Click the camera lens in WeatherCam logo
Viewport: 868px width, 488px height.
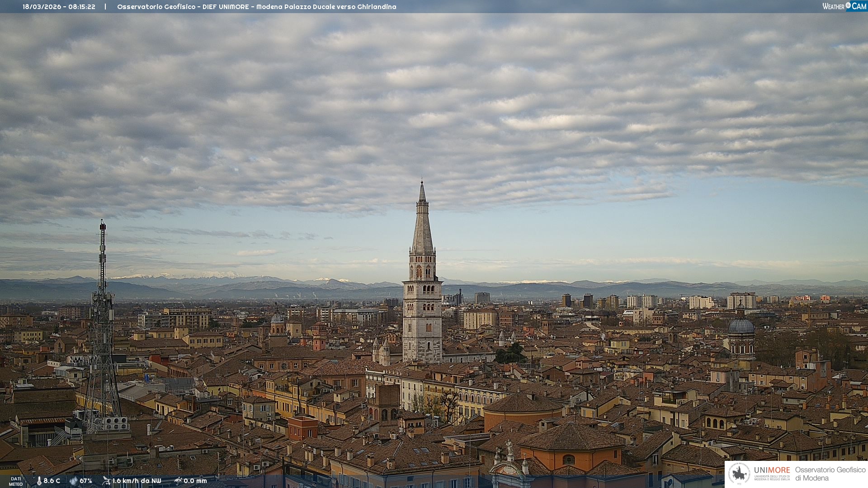pyautogui.click(x=848, y=5)
